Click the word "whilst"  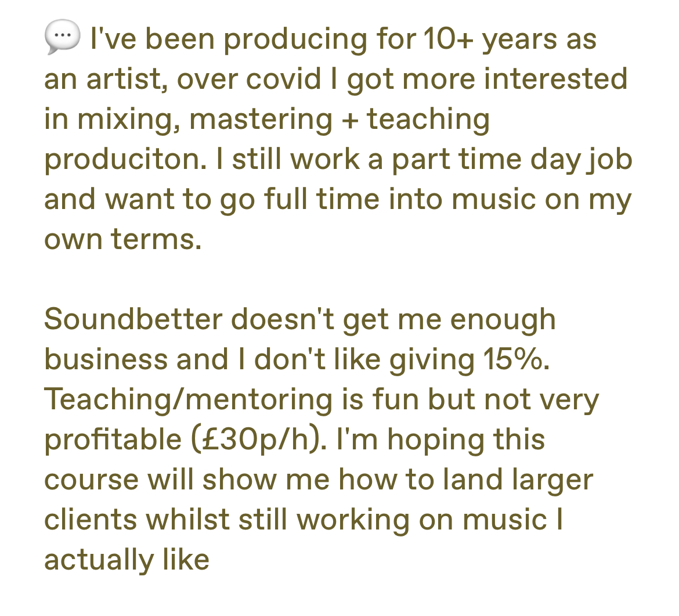(187, 520)
